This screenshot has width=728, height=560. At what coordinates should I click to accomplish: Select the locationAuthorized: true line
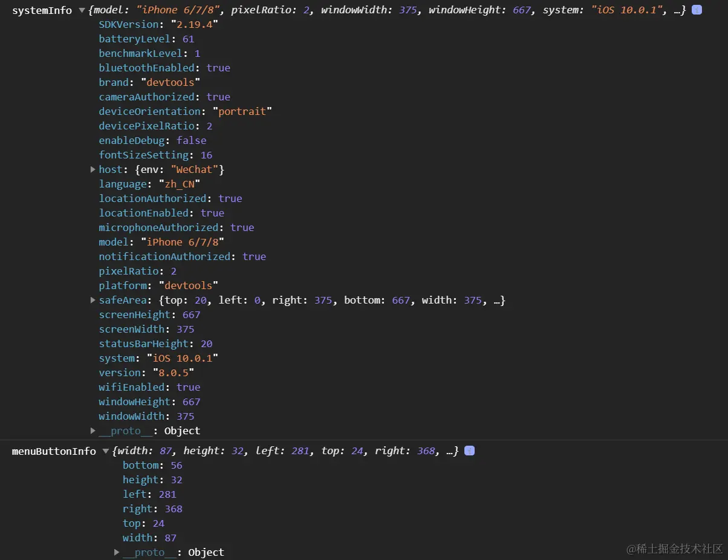(171, 198)
